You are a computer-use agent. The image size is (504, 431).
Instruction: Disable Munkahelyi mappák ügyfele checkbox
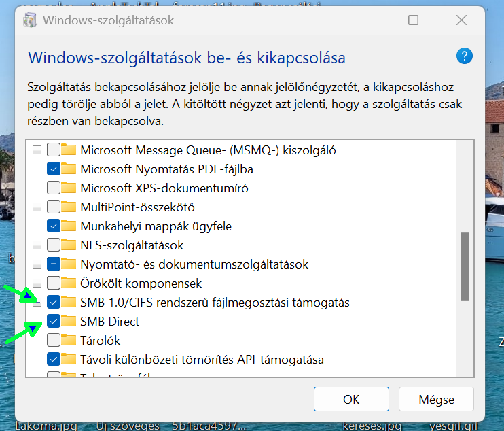tap(54, 226)
